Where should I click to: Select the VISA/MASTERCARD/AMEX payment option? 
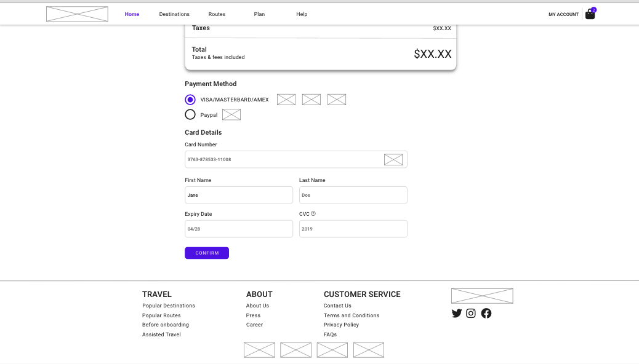coord(190,99)
